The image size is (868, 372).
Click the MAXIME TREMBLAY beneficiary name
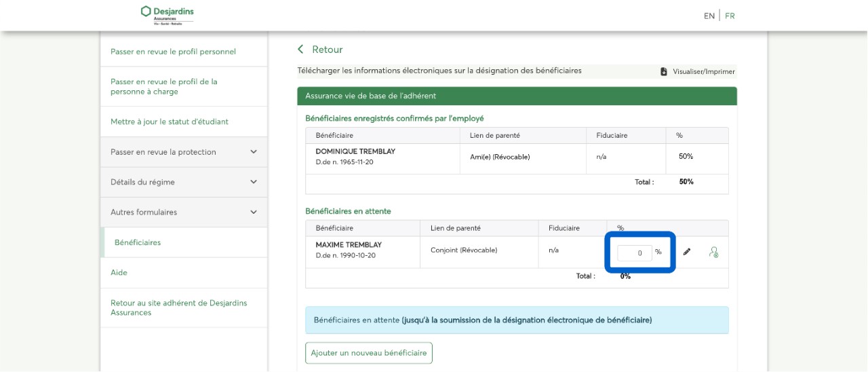[349, 244]
